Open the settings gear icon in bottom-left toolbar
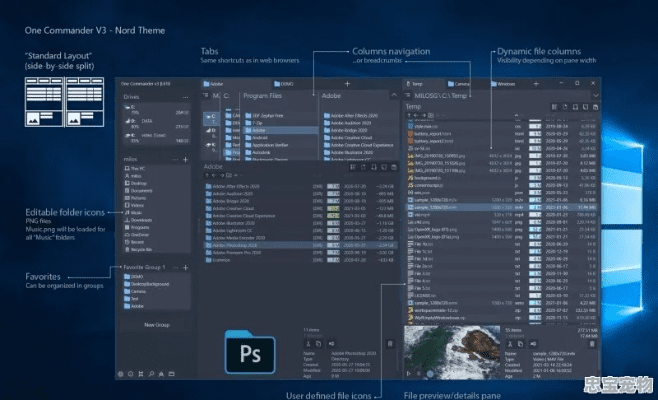Image resolution: width=658 pixels, height=400 pixels. point(122,374)
